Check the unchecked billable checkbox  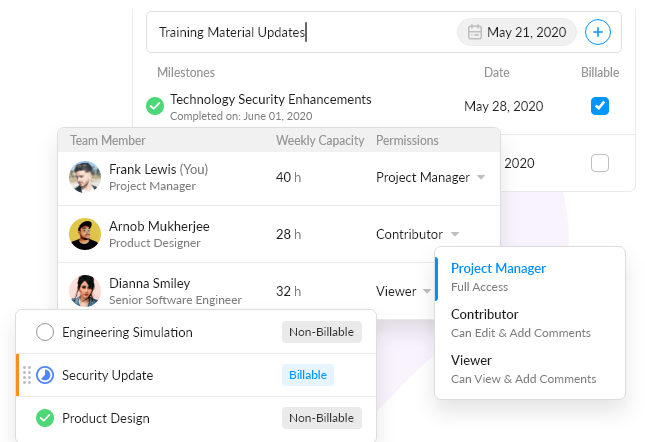point(600,162)
